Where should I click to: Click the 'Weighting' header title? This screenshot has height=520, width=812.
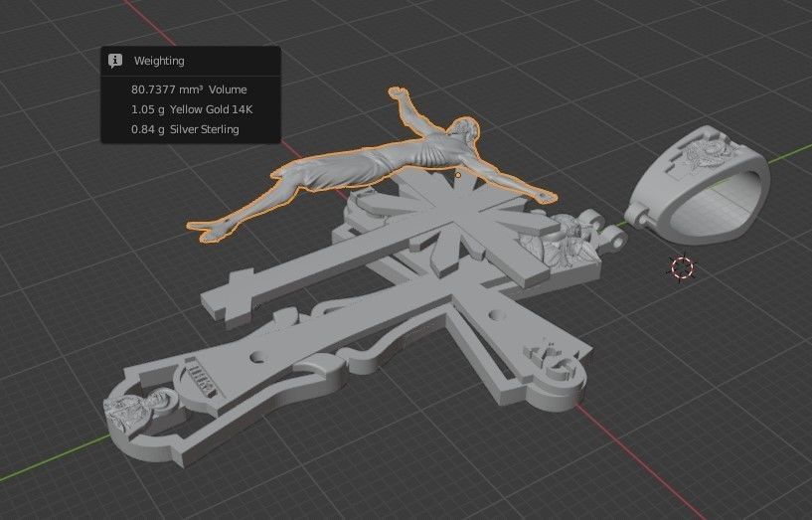click(x=159, y=61)
